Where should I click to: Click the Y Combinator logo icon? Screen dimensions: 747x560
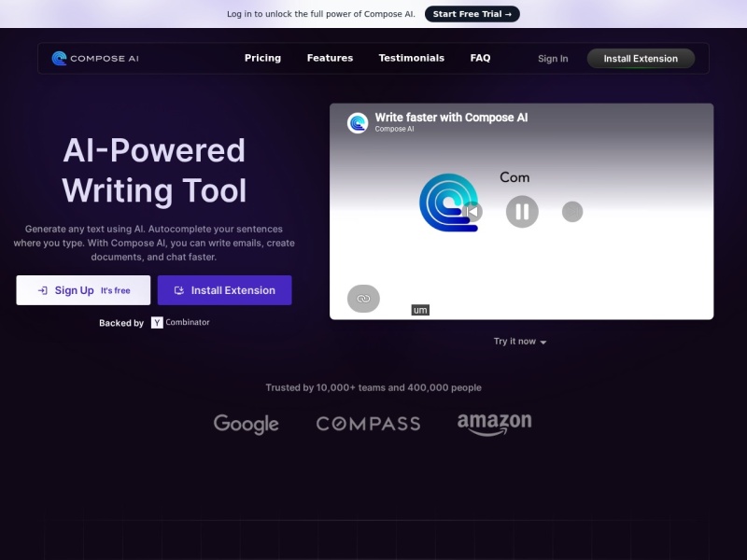click(157, 322)
